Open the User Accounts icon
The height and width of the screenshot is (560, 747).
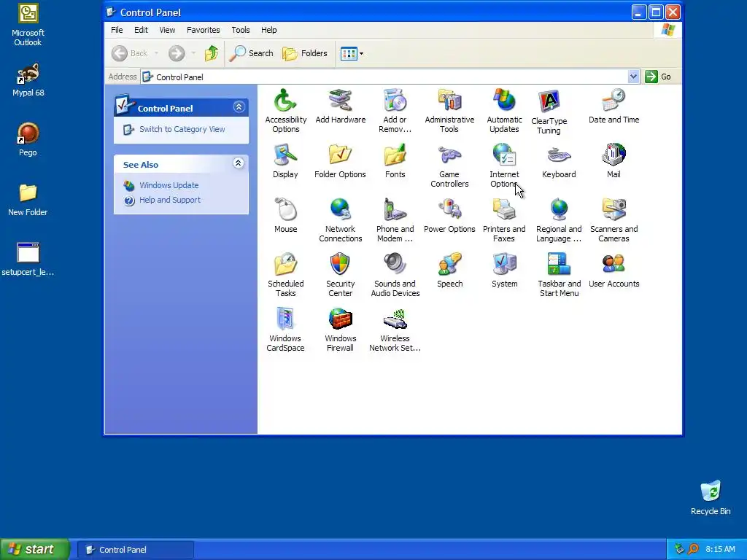(x=614, y=271)
